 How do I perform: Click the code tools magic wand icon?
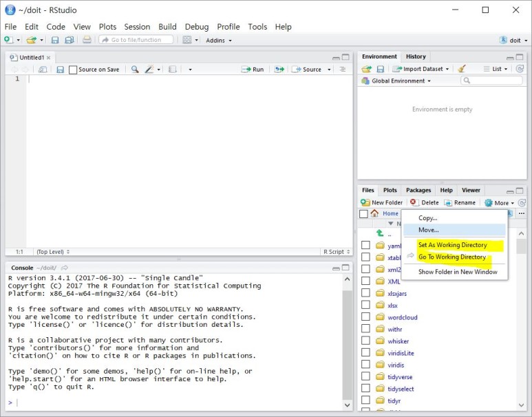[x=149, y=69]
